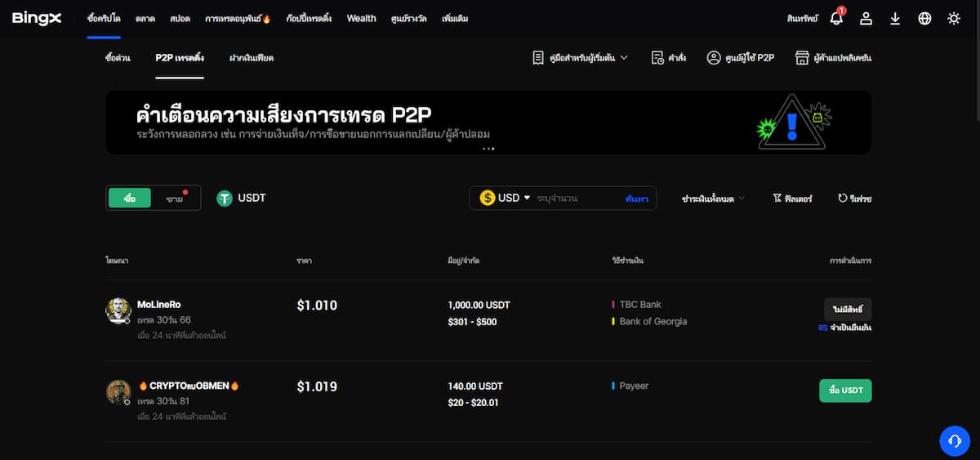Open the สปอต (Spot) menu
980x460 pixels.
pyautogui.click(x=180, y=18)
